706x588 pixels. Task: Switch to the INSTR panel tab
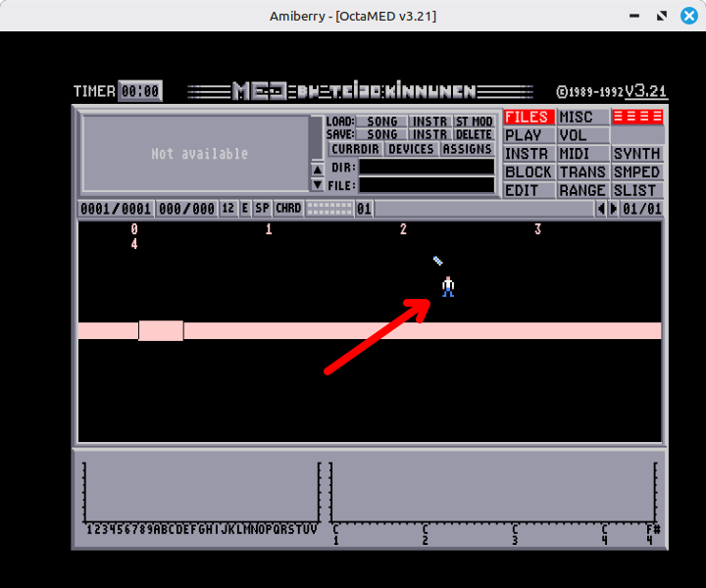[529, 154]
